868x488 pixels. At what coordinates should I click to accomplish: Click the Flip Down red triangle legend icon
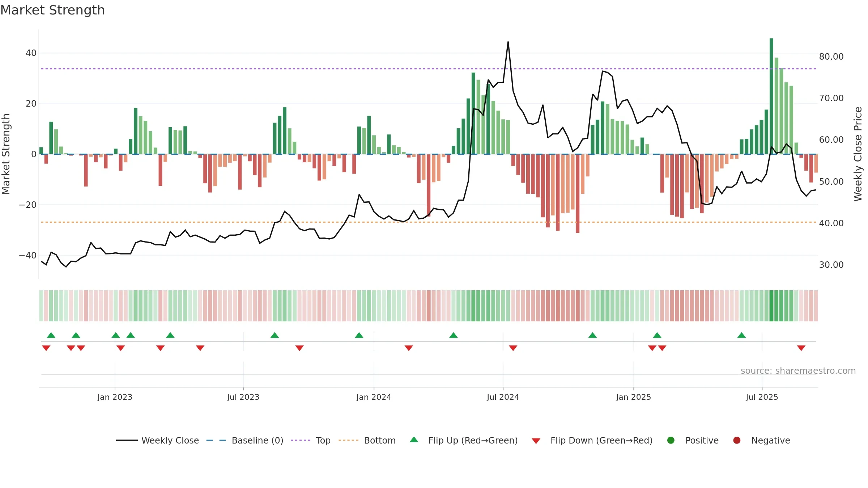click(x=536, y=441)
